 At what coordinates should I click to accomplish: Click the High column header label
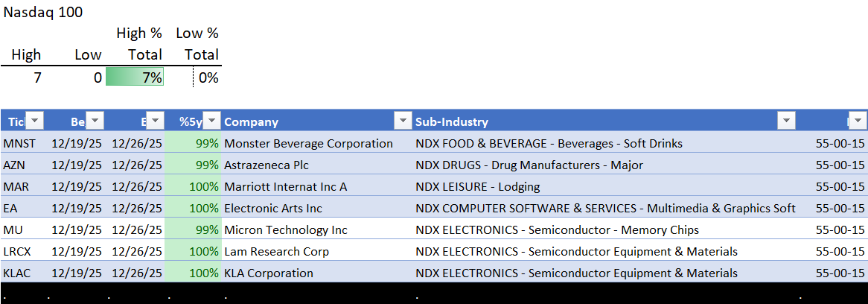[26, 55]
